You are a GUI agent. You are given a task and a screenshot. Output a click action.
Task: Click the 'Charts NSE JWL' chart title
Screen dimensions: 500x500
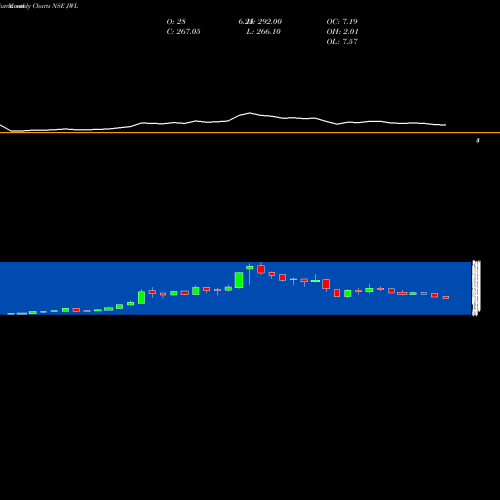[55, 6]
